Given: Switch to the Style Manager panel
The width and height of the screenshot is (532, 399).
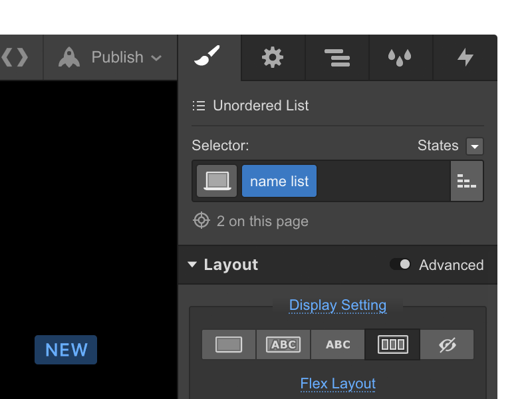Looking at the screenshot, I should (x=337, y=58).
